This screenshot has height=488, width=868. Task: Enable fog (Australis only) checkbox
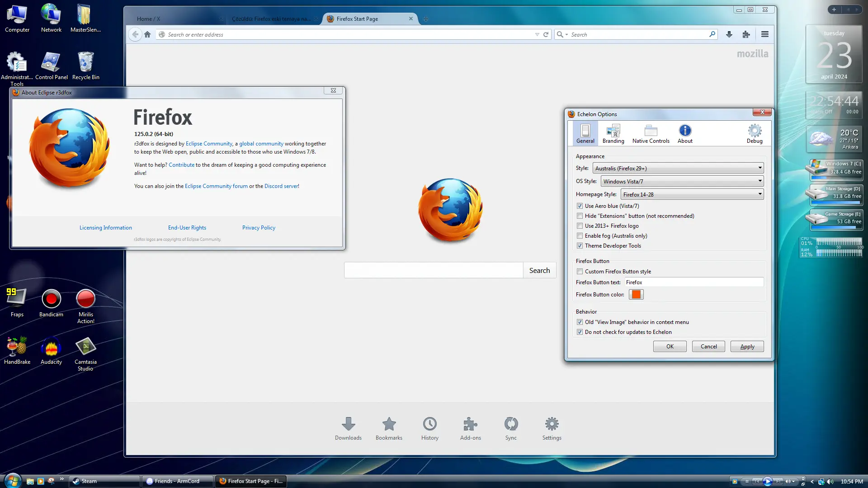(580, 236)
